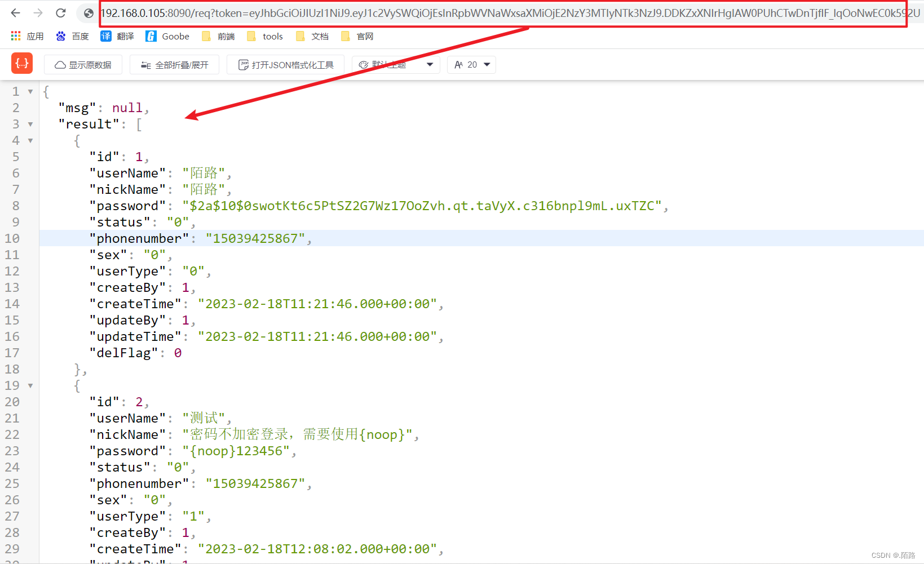Click the userName value "测试"

pyautogui.click(x=204, y=418)
